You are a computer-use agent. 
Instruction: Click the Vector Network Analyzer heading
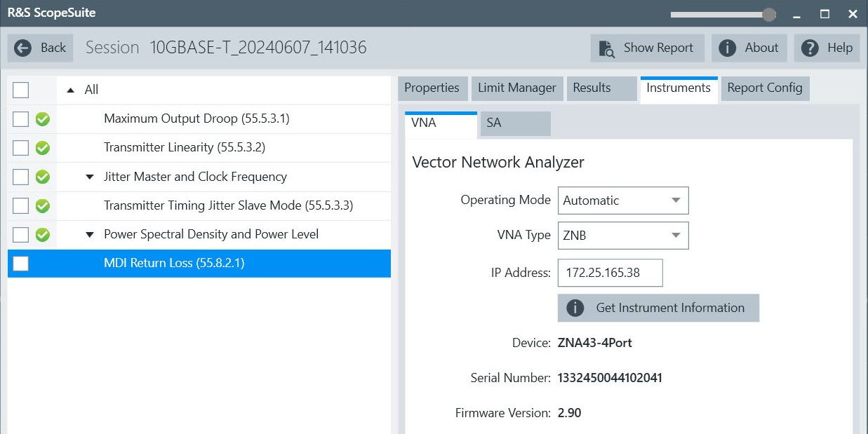[x=498, y=163]
